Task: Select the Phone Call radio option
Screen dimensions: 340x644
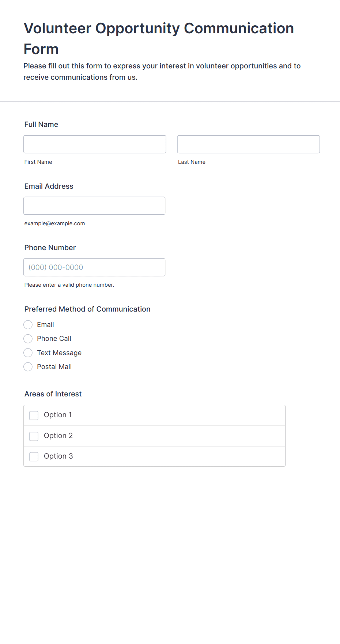Action: [x=28, y=339]
